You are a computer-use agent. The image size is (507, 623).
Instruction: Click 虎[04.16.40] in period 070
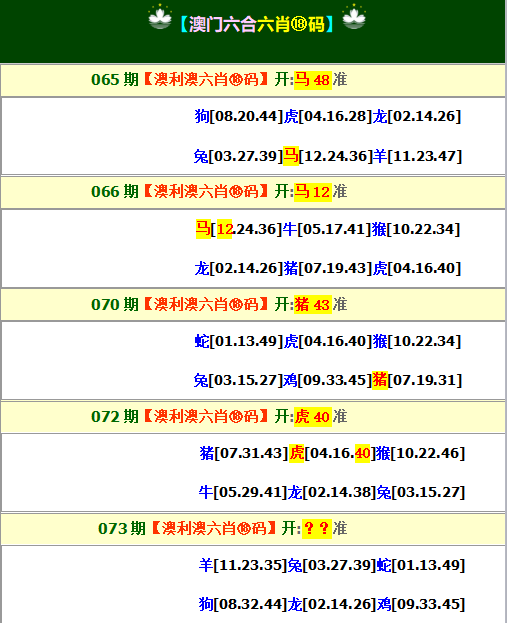click(x=328, y=341)
